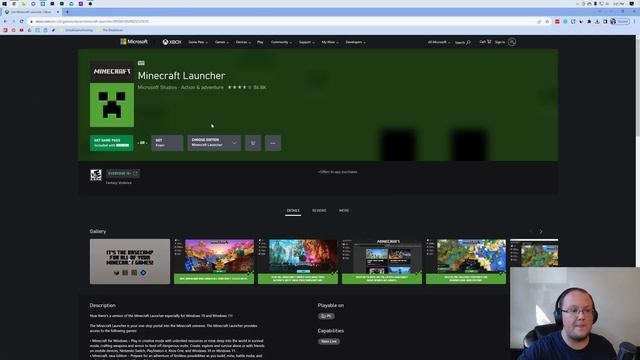Expand the Devices menu
The height and width of the screenshot is (360, 640).
coord(243,42)
